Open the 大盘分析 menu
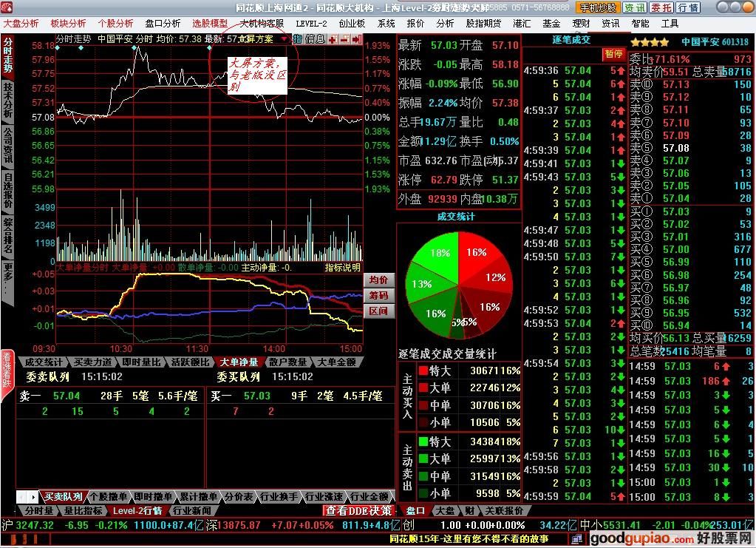The height and width of the screenshot is (548, 756). [x=21, y=23]
